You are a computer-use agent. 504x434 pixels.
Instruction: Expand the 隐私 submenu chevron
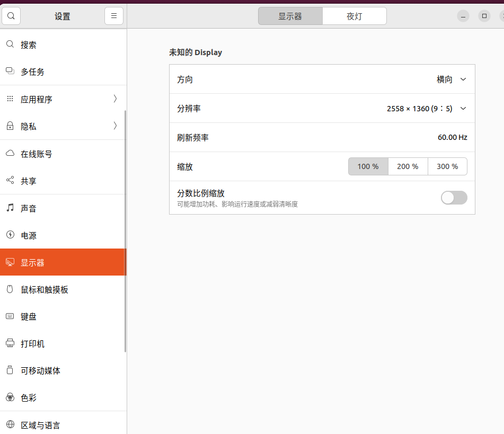pyautogui.click(x=115, y=126)
